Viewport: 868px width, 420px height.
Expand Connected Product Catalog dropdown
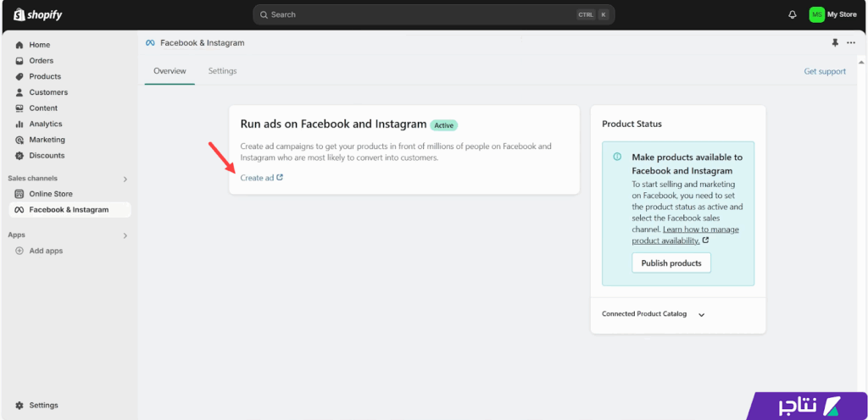point(701,314)
